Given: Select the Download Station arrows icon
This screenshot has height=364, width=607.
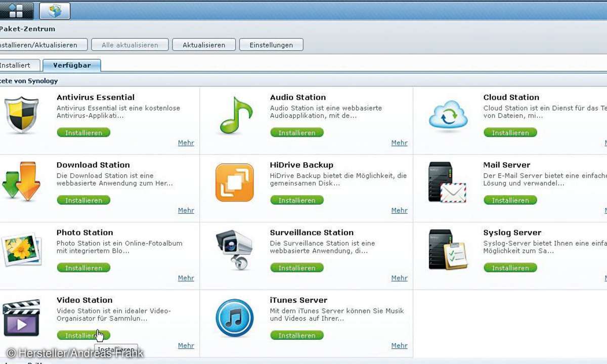Looking at the screenshot, I should [21, 182].
